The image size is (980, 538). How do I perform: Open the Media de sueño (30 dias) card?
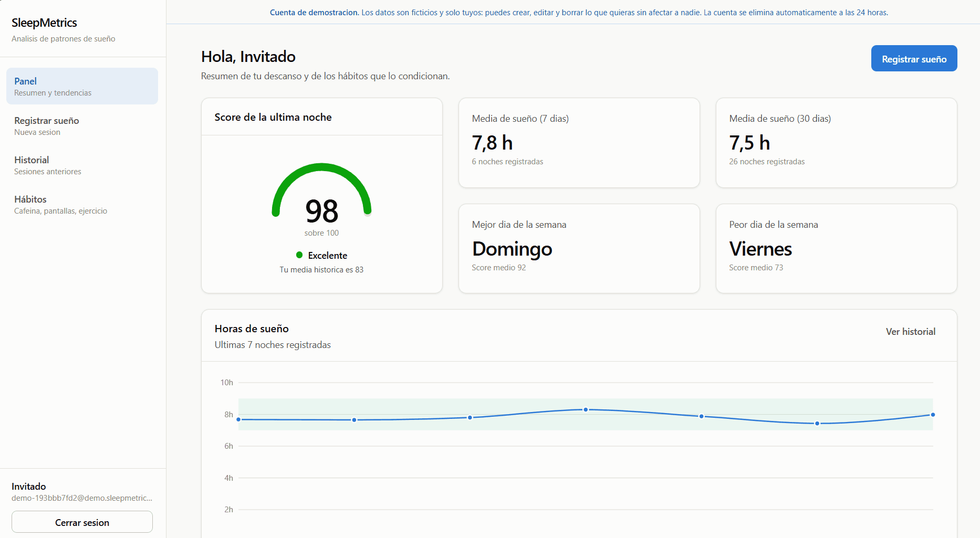pos(836,143)
